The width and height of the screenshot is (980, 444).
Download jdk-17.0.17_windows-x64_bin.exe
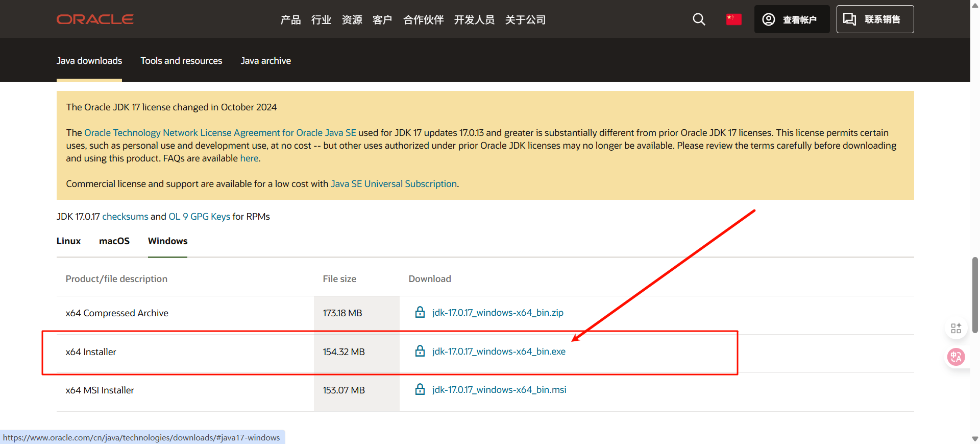pyautogui.click(x=499, y=352)
